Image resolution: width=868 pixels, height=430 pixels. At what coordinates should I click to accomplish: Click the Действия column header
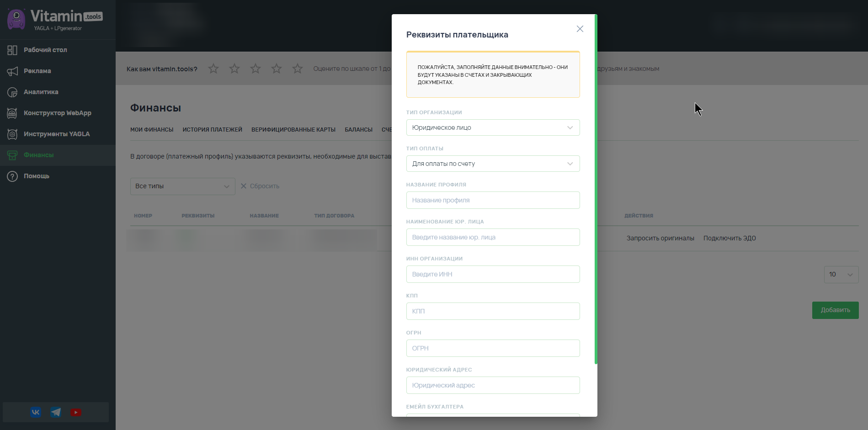(639, 216)
